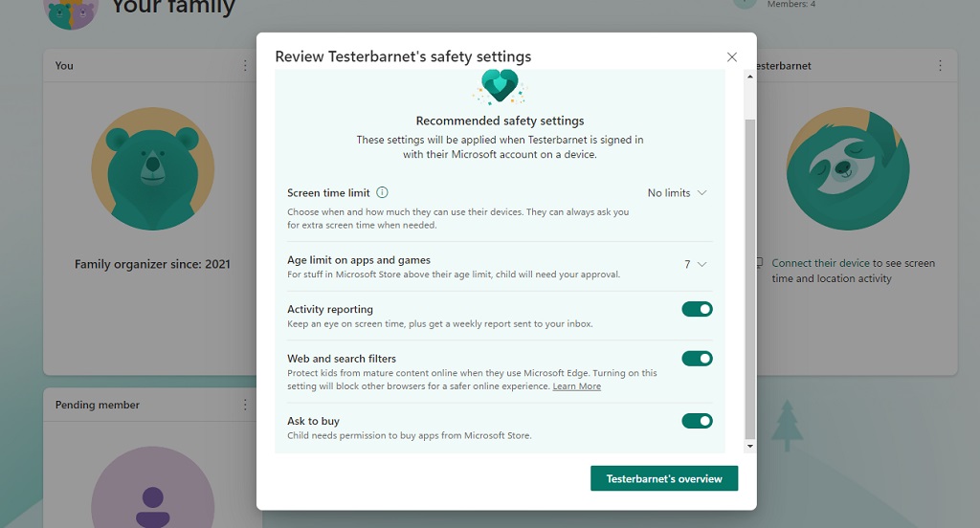The image size is (980, 528).
Task: Turn off Ask to buy toggle
Action: click(x=697, y=421)
